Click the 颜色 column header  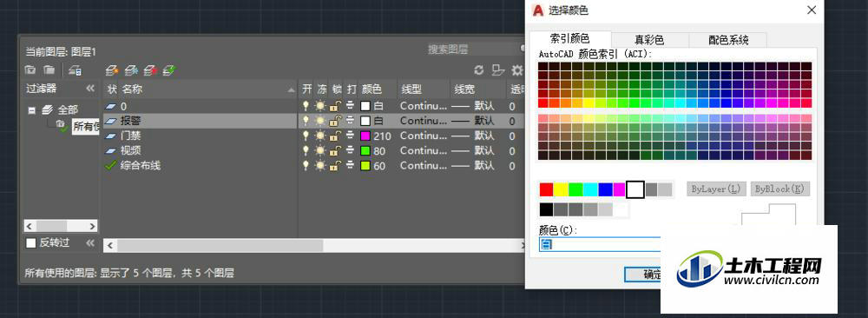pos(372,89)
